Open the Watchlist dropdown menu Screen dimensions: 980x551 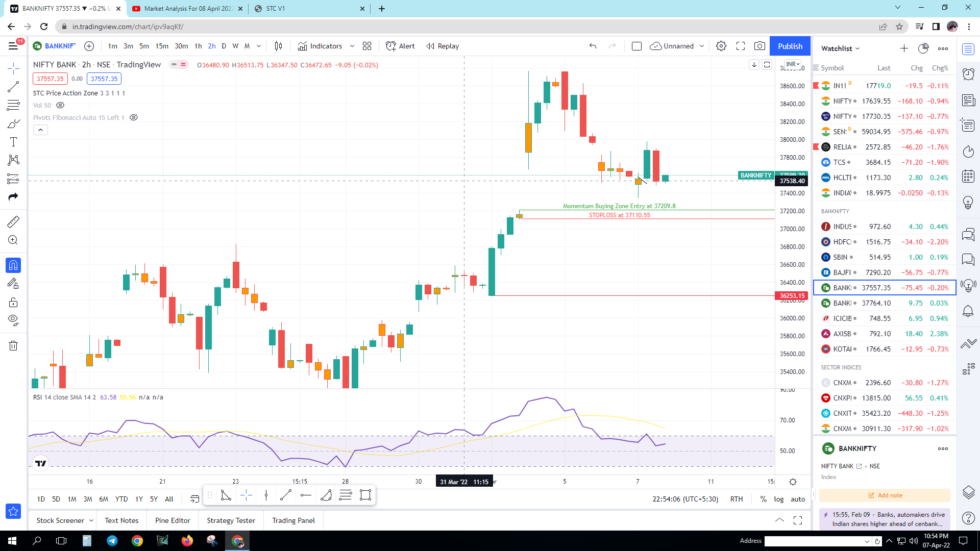[840, 48]
